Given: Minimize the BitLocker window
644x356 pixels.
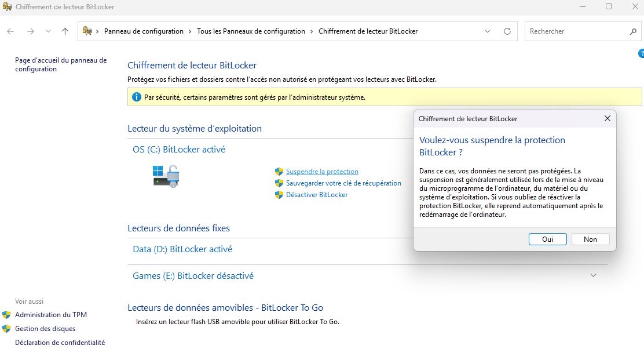Looking at the screenshot, I should (583, 6).
